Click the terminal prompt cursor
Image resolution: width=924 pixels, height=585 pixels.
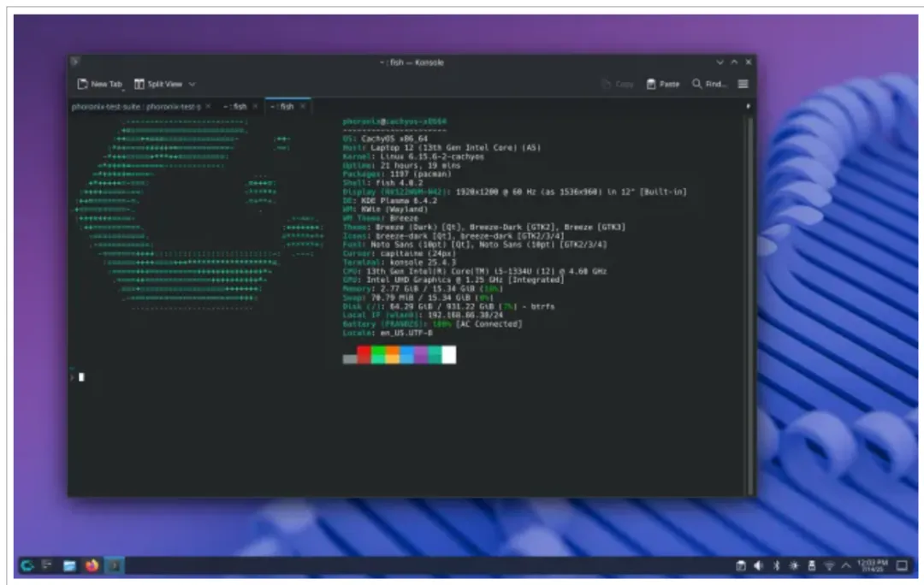click(81, 377)
